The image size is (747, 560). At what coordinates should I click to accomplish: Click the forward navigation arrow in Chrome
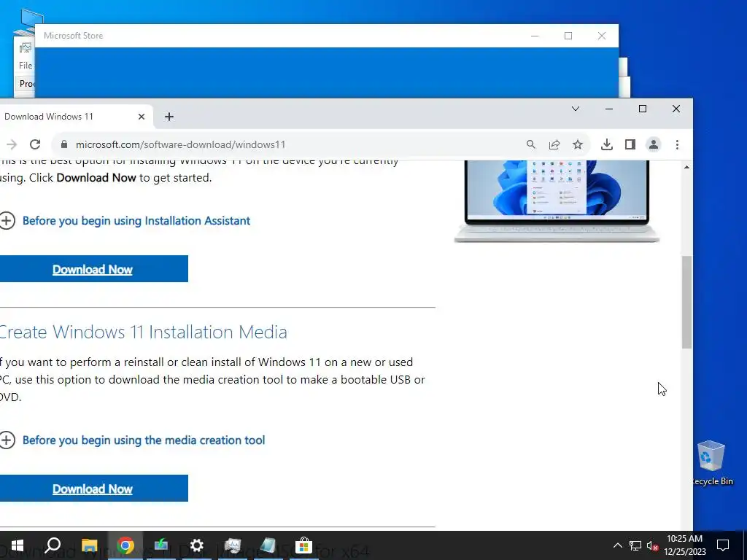pyautogui.click(x=12, y=144)
